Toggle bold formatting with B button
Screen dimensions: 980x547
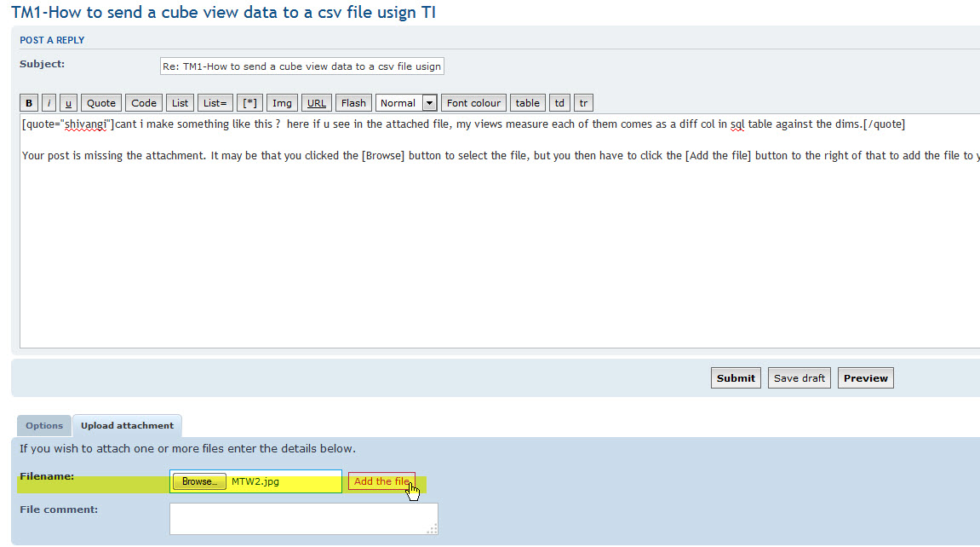(29, 103)
